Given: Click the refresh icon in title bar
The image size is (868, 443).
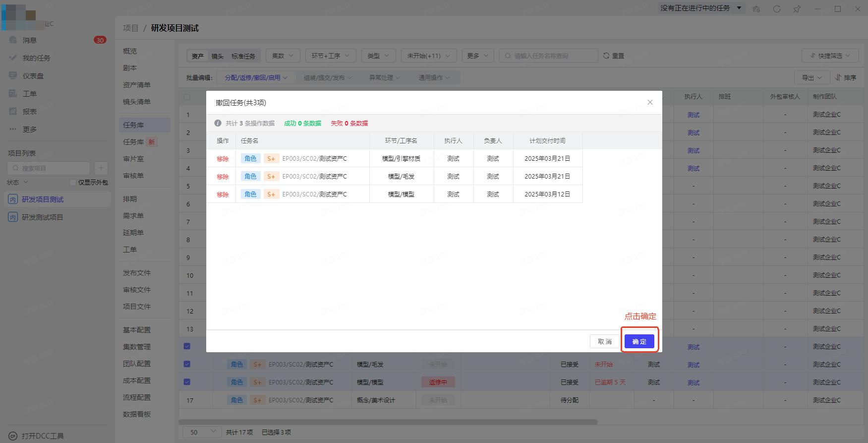Looking at the screenshot, I should point(777,9).
